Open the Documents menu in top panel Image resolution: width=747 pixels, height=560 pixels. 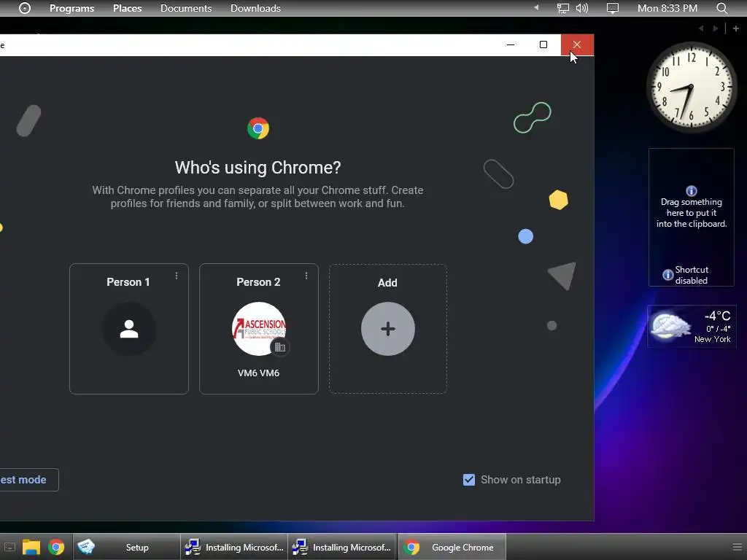click(186, 8)
